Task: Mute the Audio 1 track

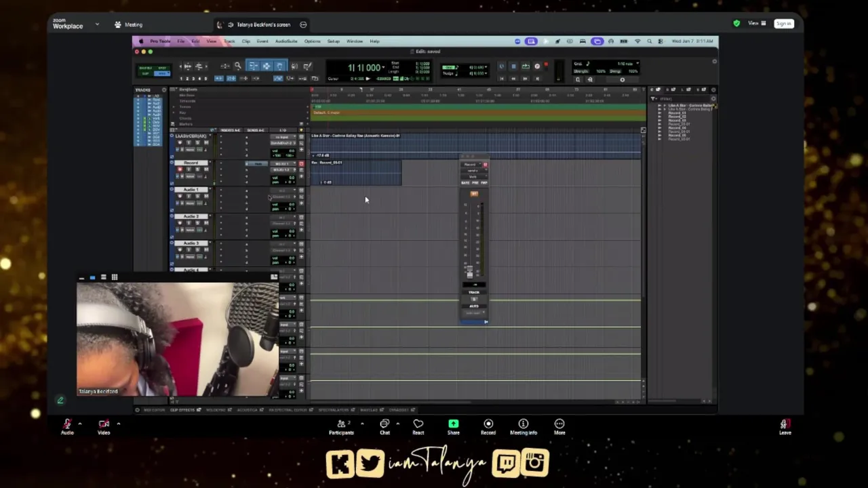Action: (206, 196)
